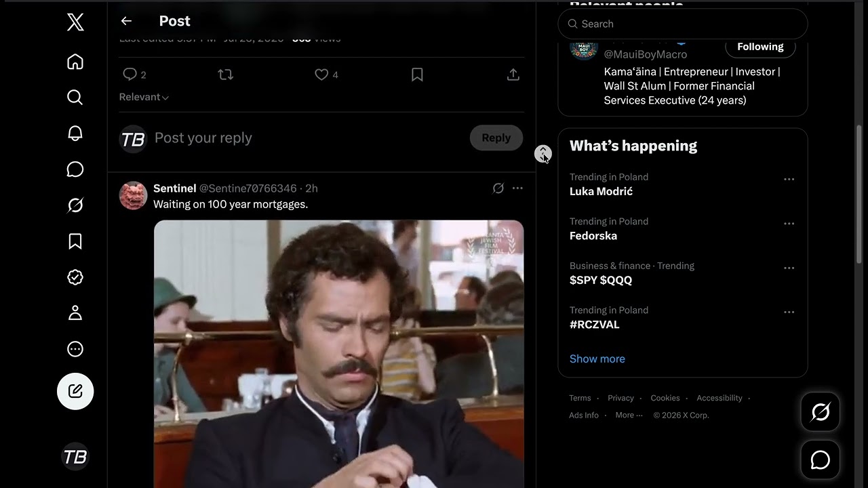Open options for the Fedorska trend

pyautogui.click(x=789, y=224)
